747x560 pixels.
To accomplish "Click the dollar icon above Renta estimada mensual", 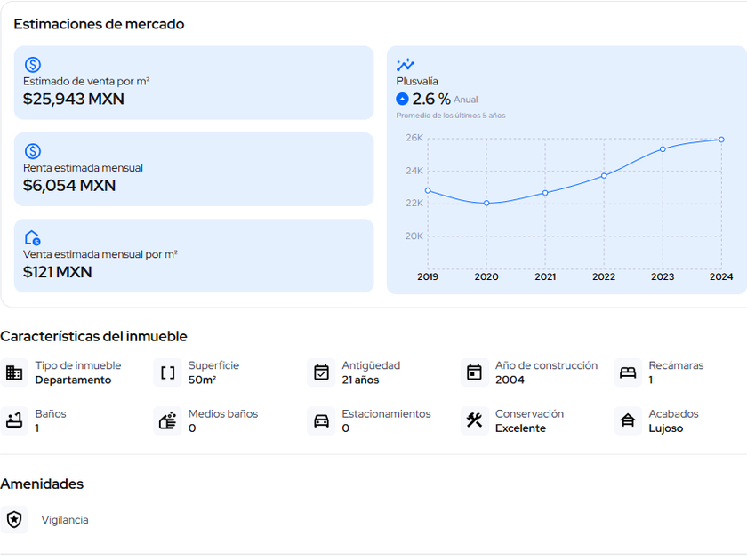I will [x=33, y=151].
